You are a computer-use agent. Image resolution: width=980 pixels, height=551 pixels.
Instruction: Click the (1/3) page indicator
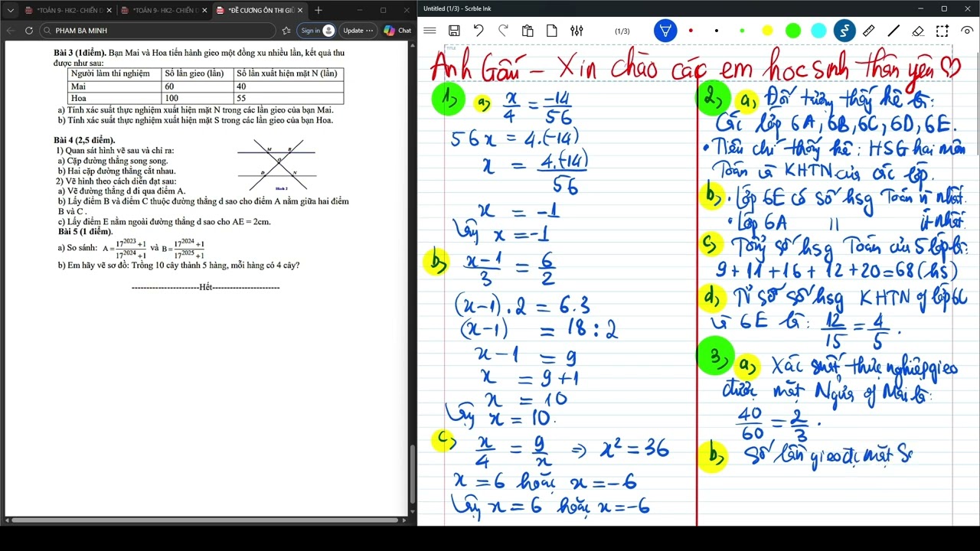[x=622, y=31]
